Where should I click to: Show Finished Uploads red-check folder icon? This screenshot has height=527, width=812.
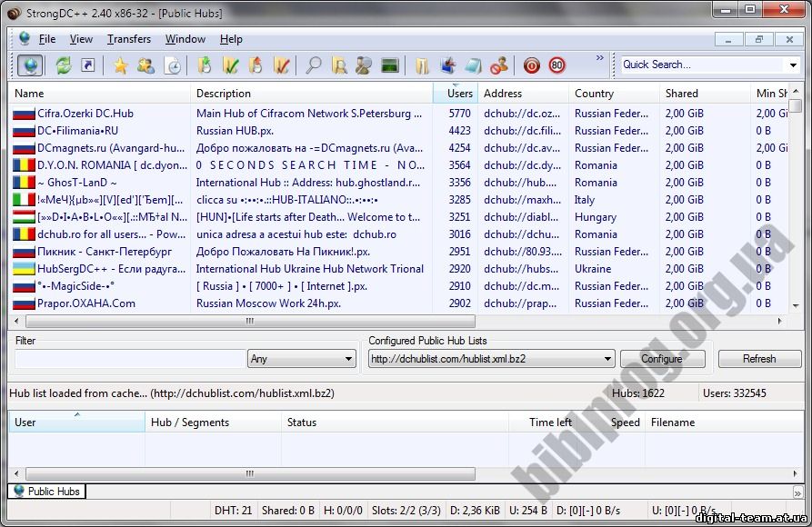[x=281, y=65]
